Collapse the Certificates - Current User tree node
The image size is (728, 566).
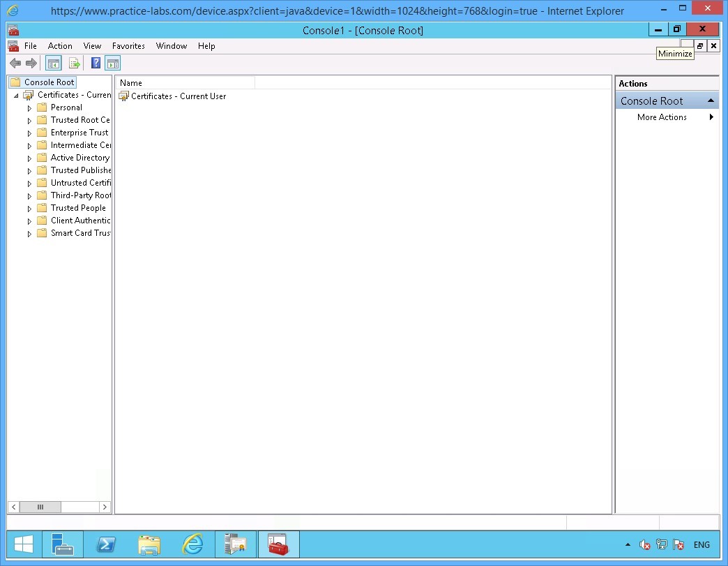point(15,95)
